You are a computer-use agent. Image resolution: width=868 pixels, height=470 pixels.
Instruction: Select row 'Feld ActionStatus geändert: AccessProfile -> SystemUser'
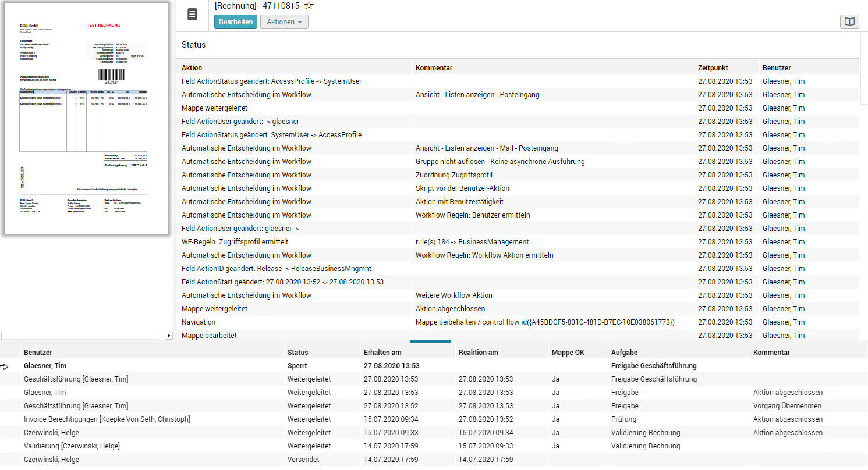(x=518, y=81)
